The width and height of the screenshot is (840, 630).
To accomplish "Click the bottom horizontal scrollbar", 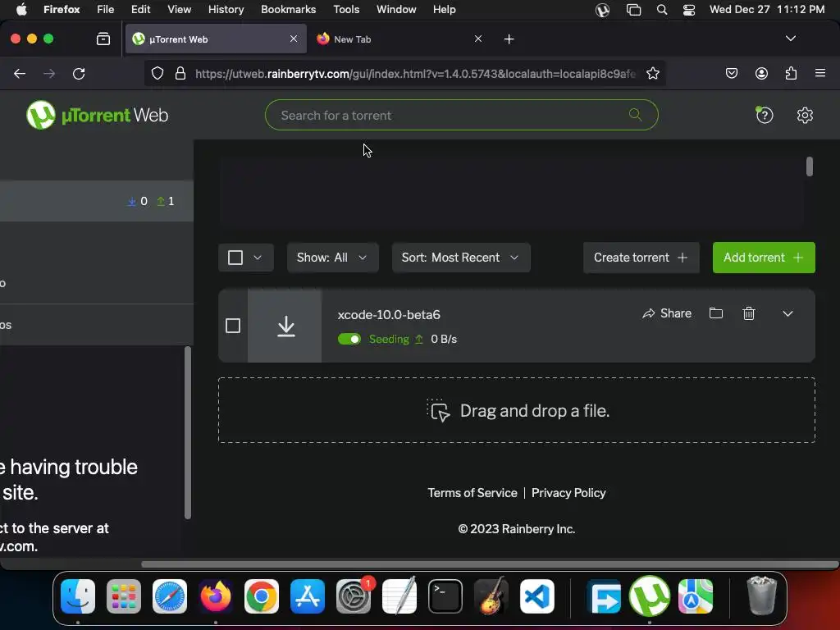I will coord(490,564).
